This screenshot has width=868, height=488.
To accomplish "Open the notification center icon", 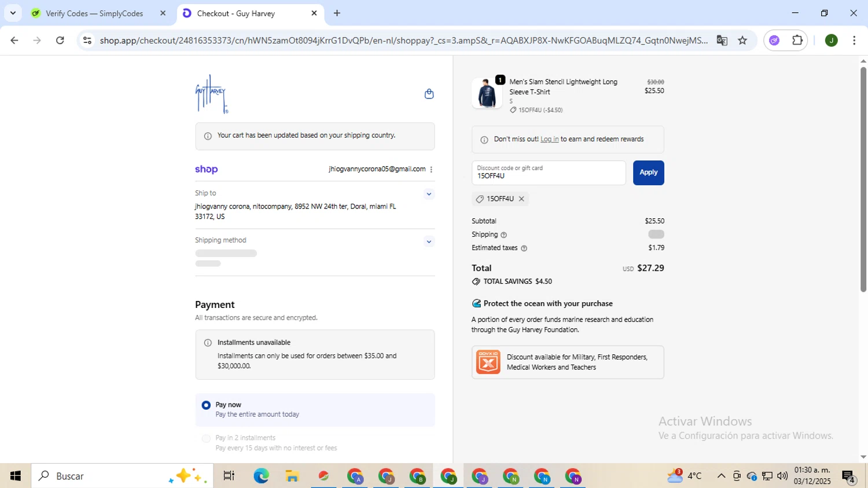I will pos(849,476).
